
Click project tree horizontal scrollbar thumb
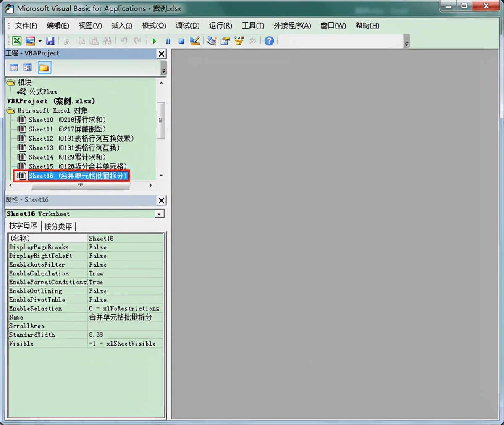pos(80,185)
